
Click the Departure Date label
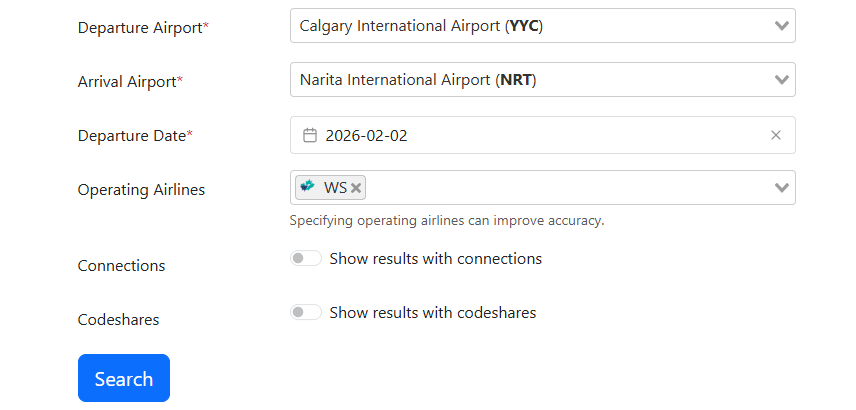tap(135, 135)
